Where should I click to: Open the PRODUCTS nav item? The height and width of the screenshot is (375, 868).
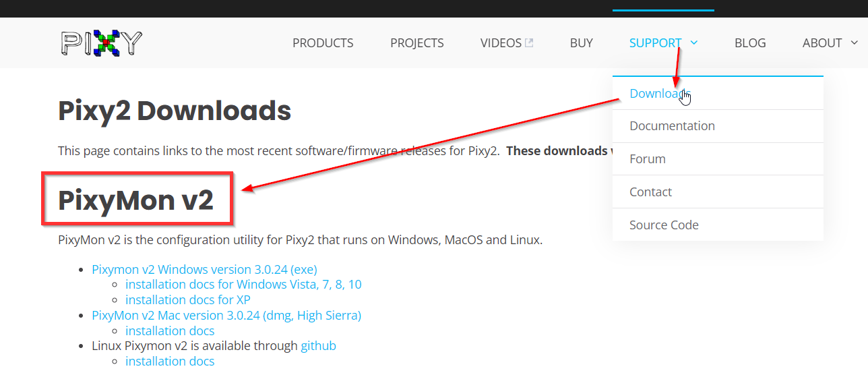tap(323, 43)
